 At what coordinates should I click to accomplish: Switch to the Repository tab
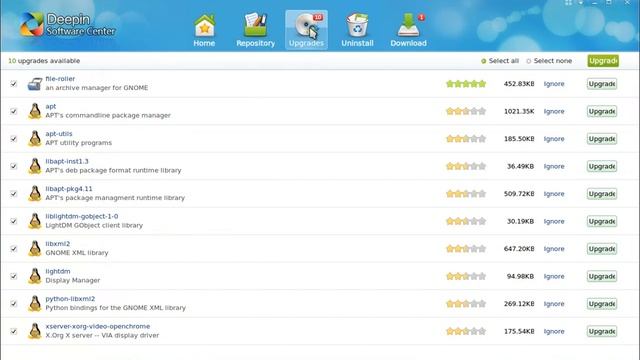click(x=256, y=30)
